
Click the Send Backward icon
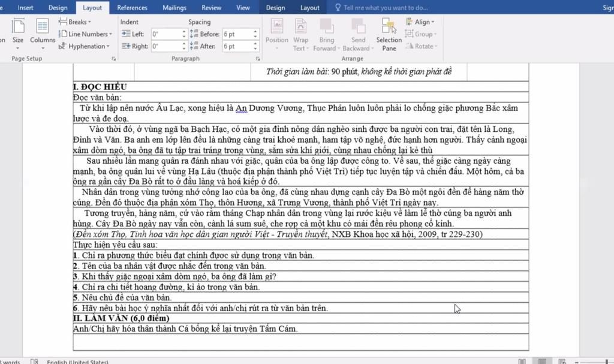pyautogui.click(x=359, y=26)
